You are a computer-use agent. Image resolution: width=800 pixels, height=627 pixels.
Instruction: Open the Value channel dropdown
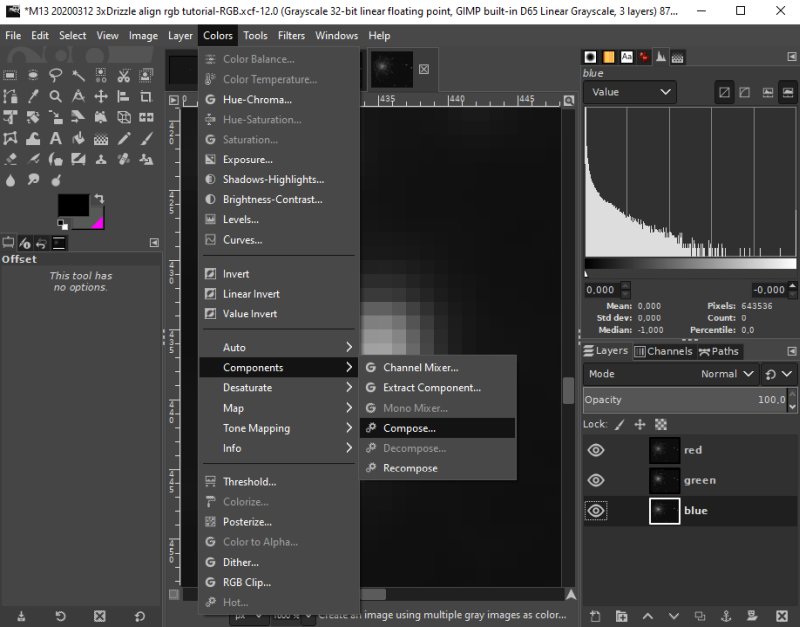tap(630, 92)
